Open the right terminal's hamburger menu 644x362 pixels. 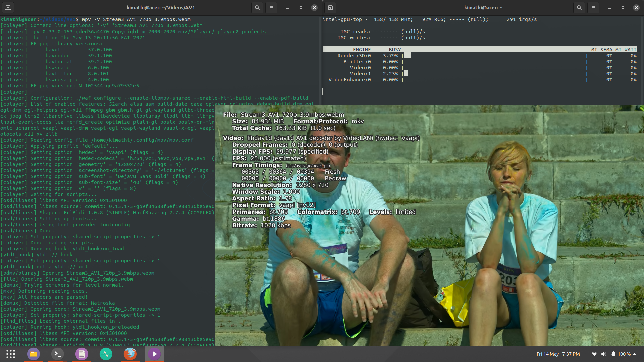(593, 7)
